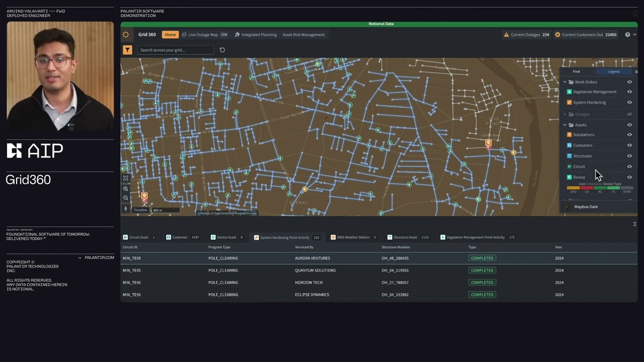
Task: Click the Grid 360 logo icon
Action: (126, 35)
